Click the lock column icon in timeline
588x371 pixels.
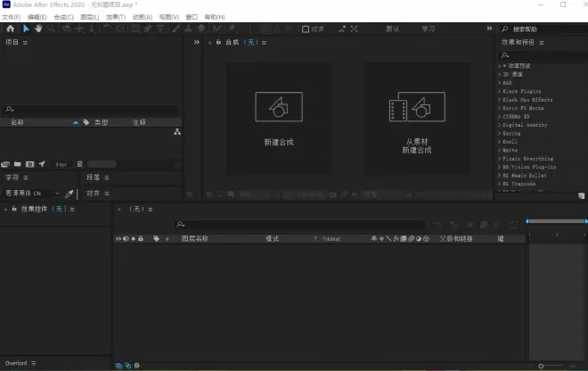coord(141,238)
